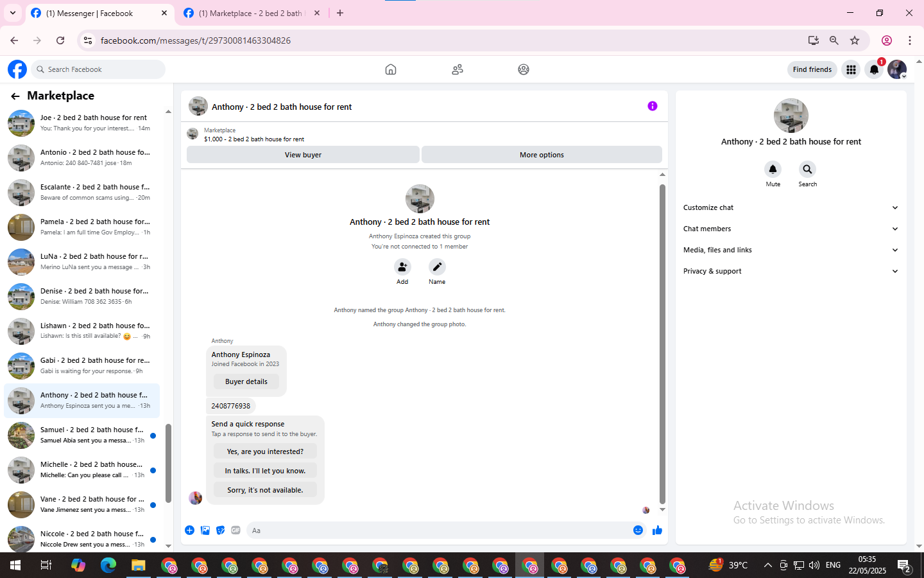Open the Windows Start menu

click(x=15, y=565)
